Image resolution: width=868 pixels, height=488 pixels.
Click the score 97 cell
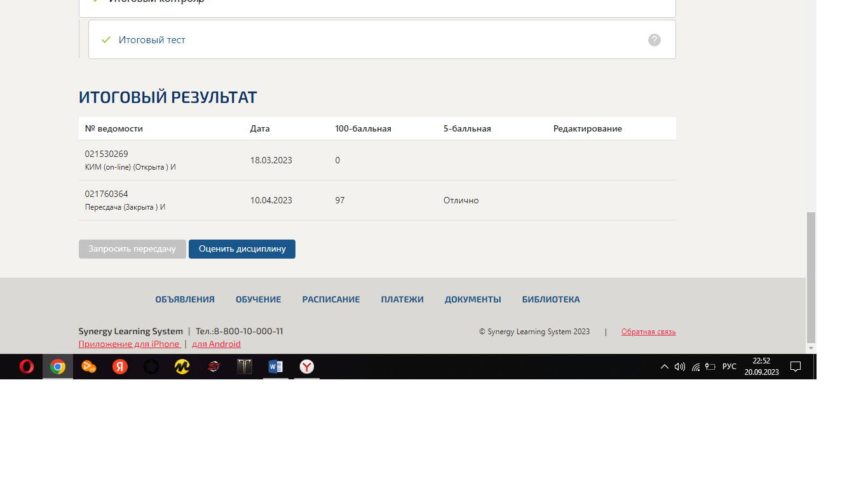[340, 200]
